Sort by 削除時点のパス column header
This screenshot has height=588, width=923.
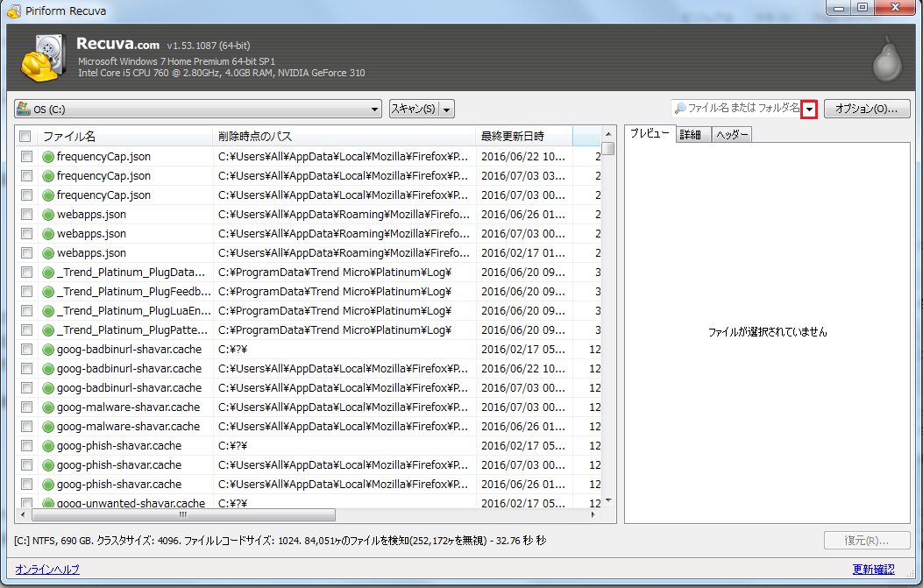[x=344, y=137]
